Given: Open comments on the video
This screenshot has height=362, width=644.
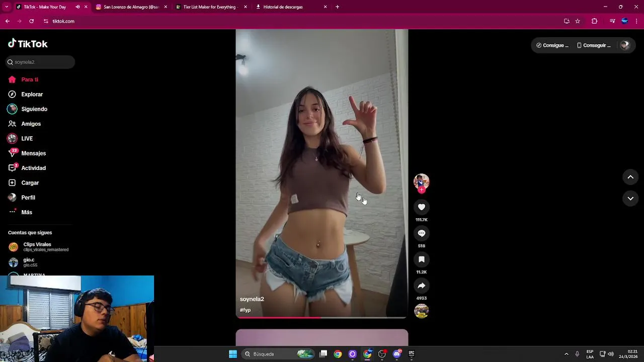Looking at the screenshot, I should click(422, 233).
